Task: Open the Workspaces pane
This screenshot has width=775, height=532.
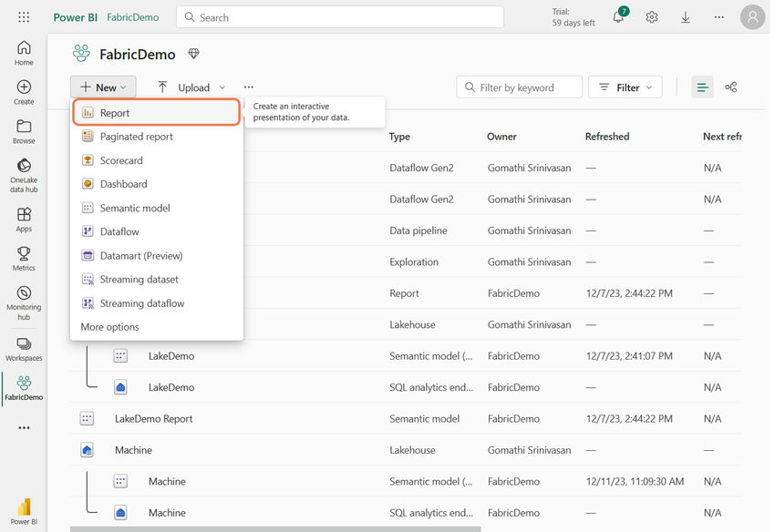Action: click(24, 349)
